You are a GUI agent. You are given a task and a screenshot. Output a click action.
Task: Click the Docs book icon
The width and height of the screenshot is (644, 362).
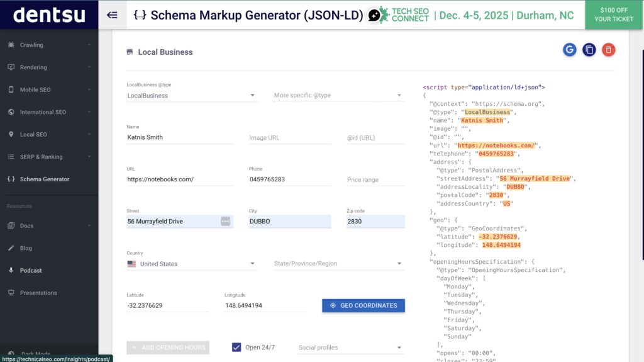[x=11, y=225]
